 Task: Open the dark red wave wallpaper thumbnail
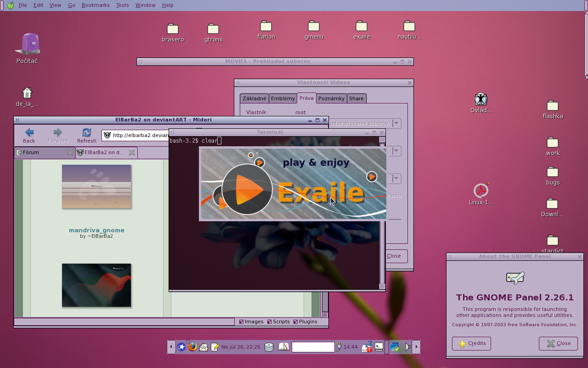(96, 285)
